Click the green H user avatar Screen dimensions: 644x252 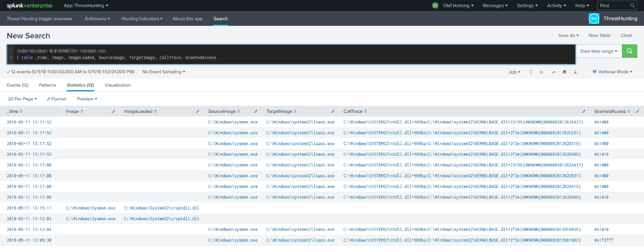point(435,6)
